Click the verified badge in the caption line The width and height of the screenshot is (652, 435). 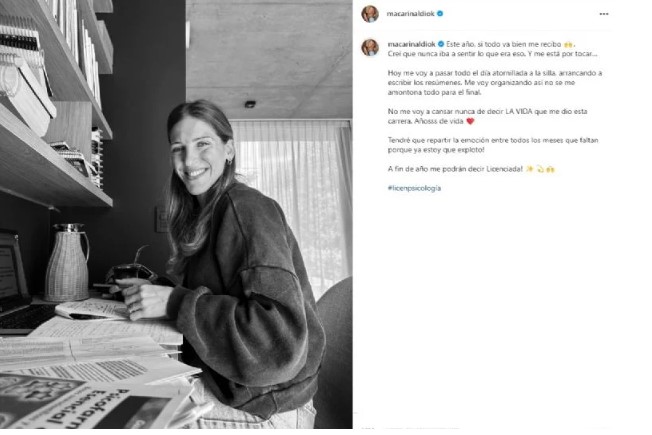[x=441, y=44]
